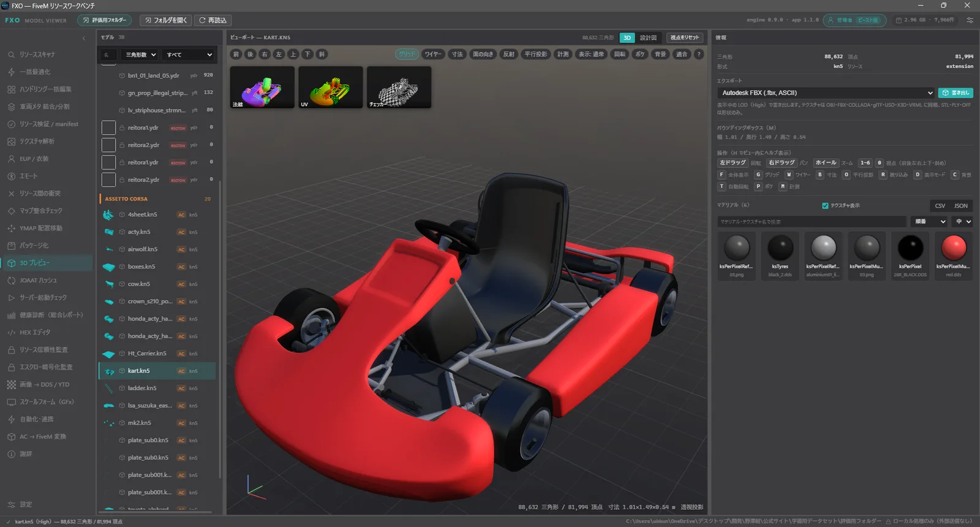Toggle the グリッド grid display pill

[x=407, y=54]
